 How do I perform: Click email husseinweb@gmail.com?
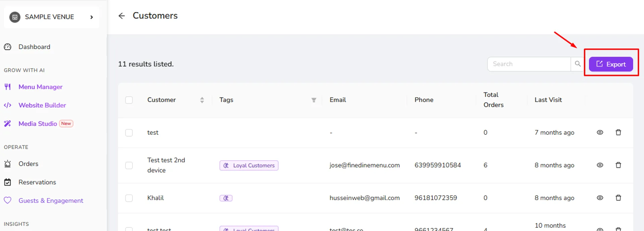(365, 198)
